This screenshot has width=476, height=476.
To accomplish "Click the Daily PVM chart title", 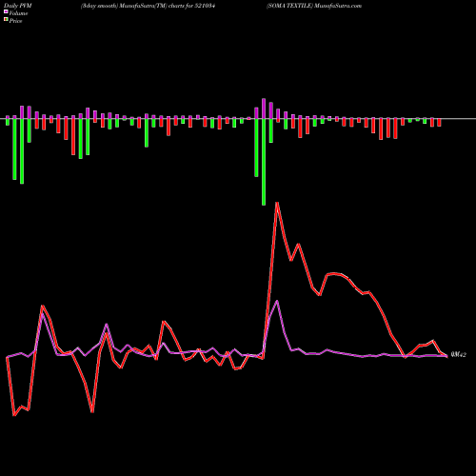I will tap(18, 6).
